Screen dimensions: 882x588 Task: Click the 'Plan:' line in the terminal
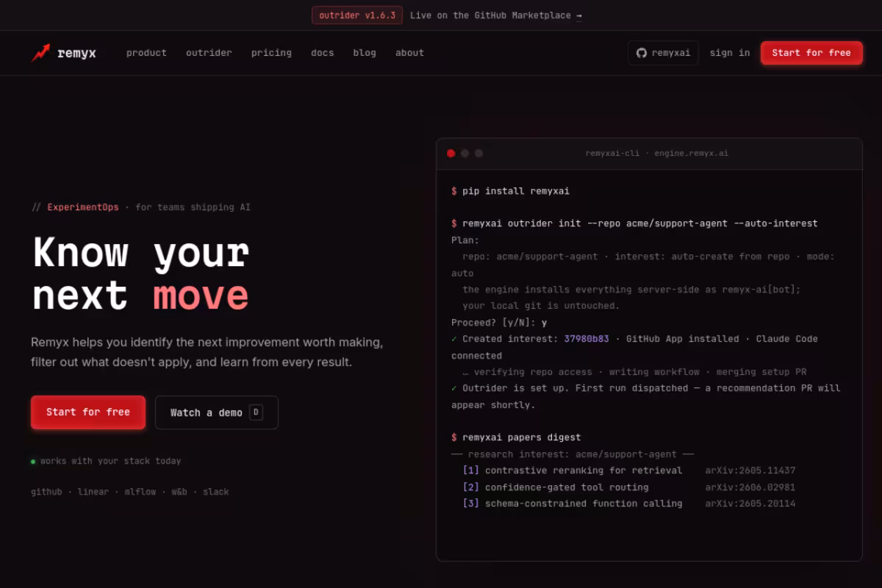pyautogui.click(x=465, y=240)
